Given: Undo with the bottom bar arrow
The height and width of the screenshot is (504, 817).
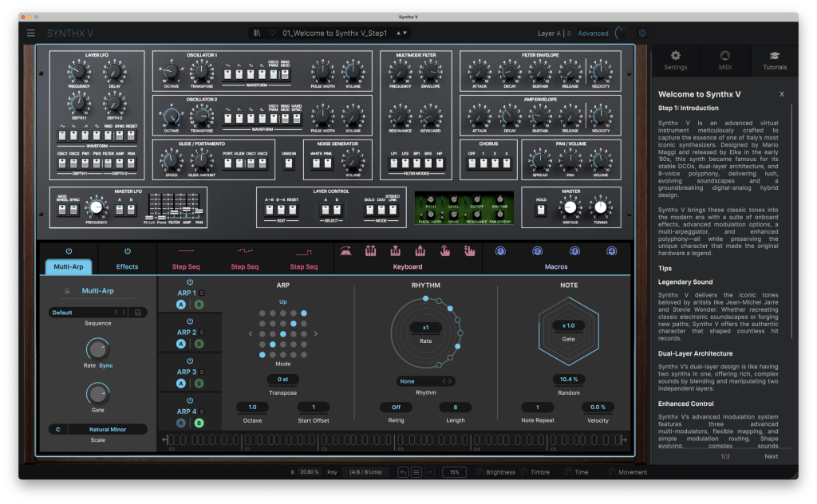Looking at the screenshot, I should tap(403, 472).
